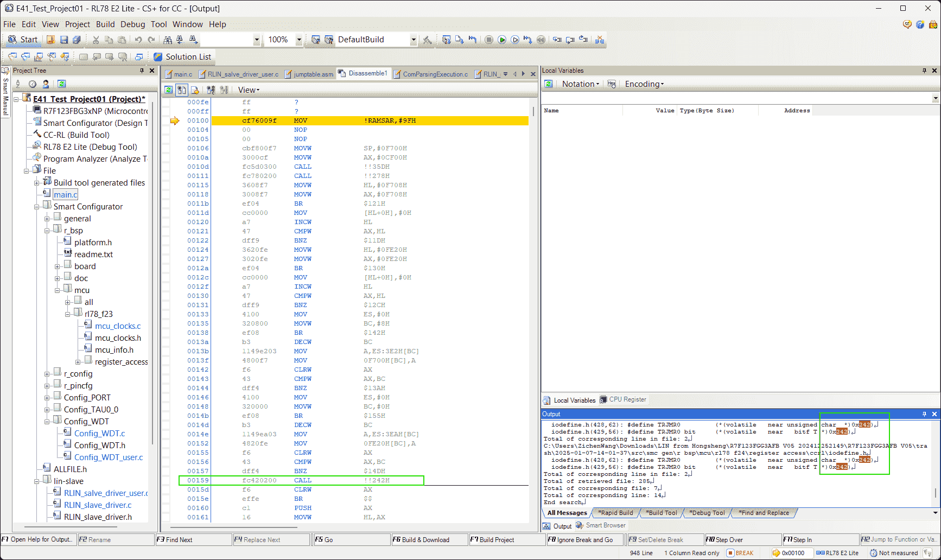Viewport: 941px width, 560px height.
Task: Click the Save file toolbar icon
Action: (x=64, y=40)
